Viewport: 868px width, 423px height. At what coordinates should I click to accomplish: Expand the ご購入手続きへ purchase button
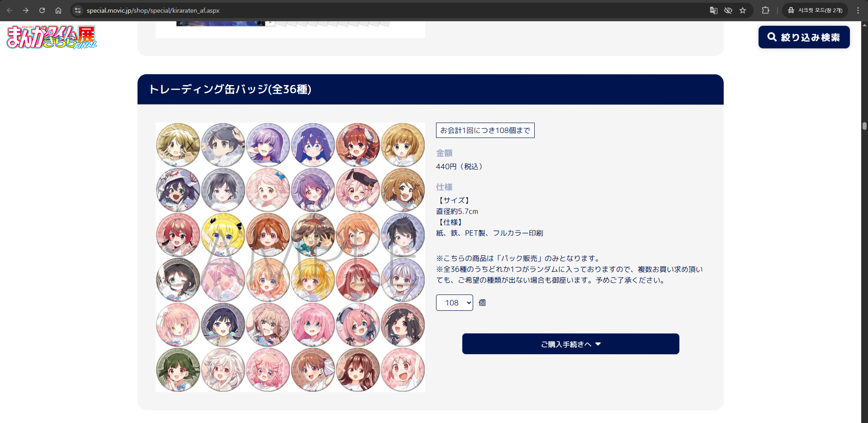tap(570, 344)
